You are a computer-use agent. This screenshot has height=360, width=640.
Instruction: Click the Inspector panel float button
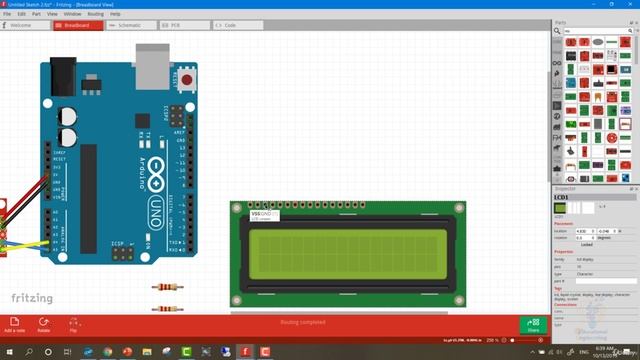(631, 189)
